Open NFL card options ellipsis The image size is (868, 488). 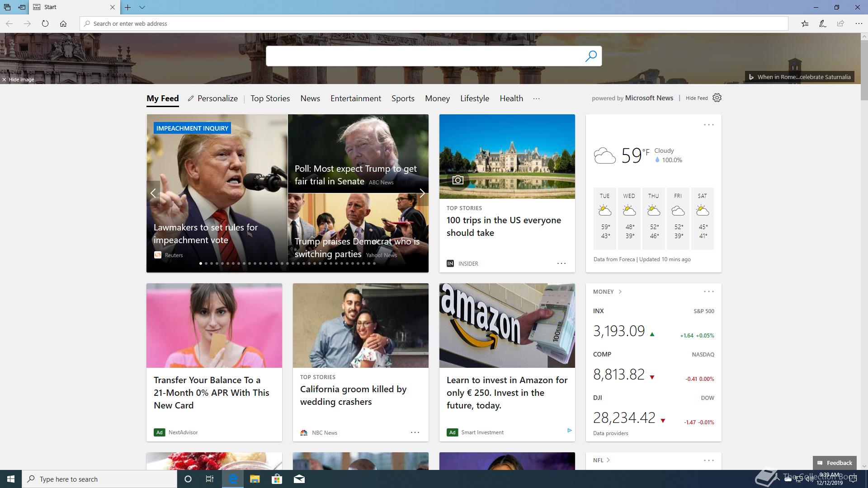coord(709,460)
